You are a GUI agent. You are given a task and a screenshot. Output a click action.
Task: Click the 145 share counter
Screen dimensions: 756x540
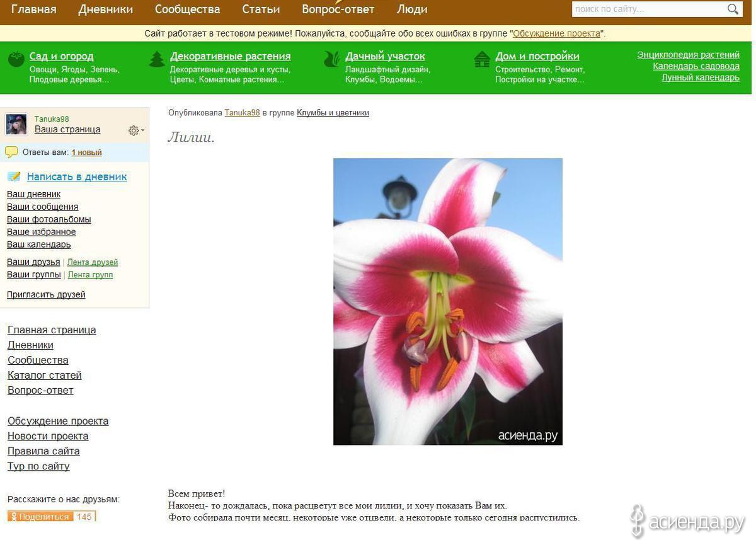84,517
